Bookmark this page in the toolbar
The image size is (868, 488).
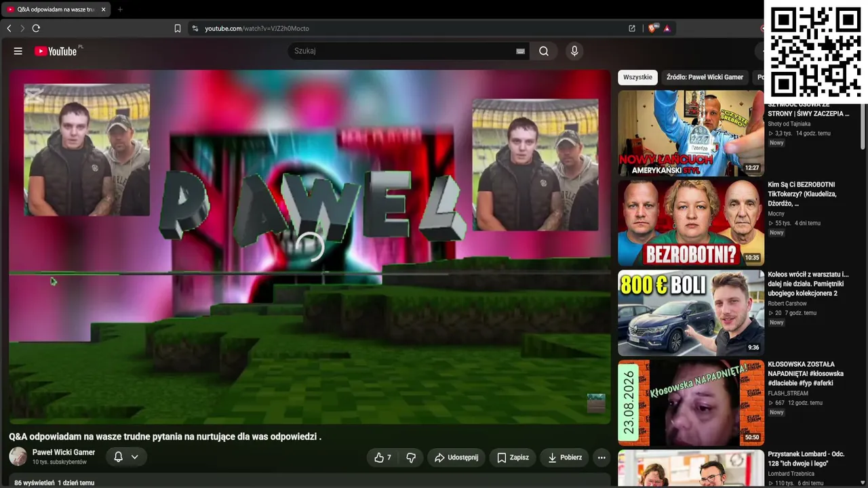[x=178, y=28]
